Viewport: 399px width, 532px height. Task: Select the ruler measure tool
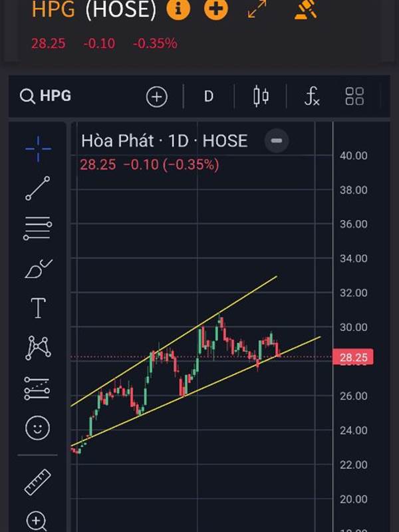coord(38,482)
